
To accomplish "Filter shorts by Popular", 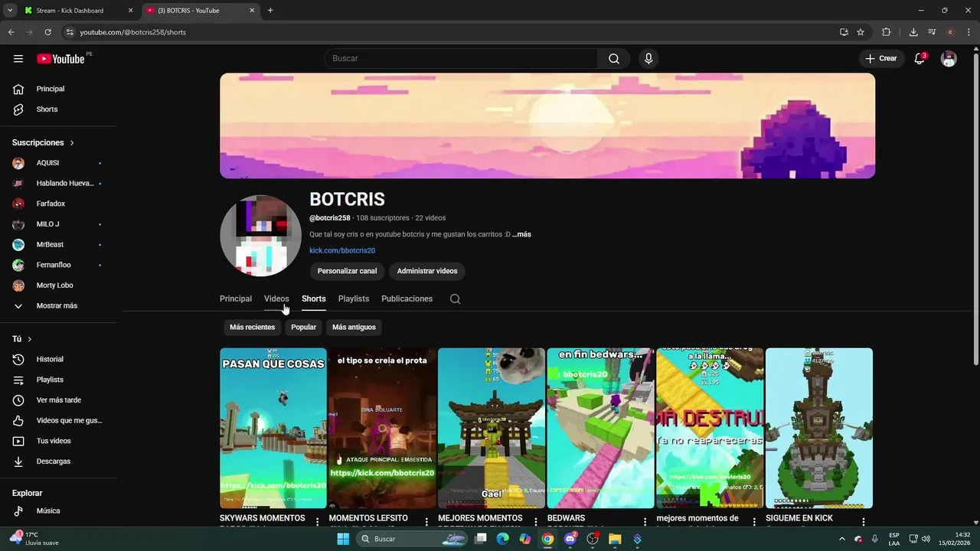I will (303, 328).
